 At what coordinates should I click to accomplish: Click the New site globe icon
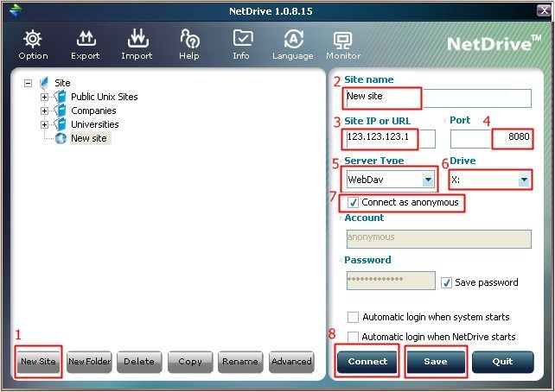click(x=61, y=138)
